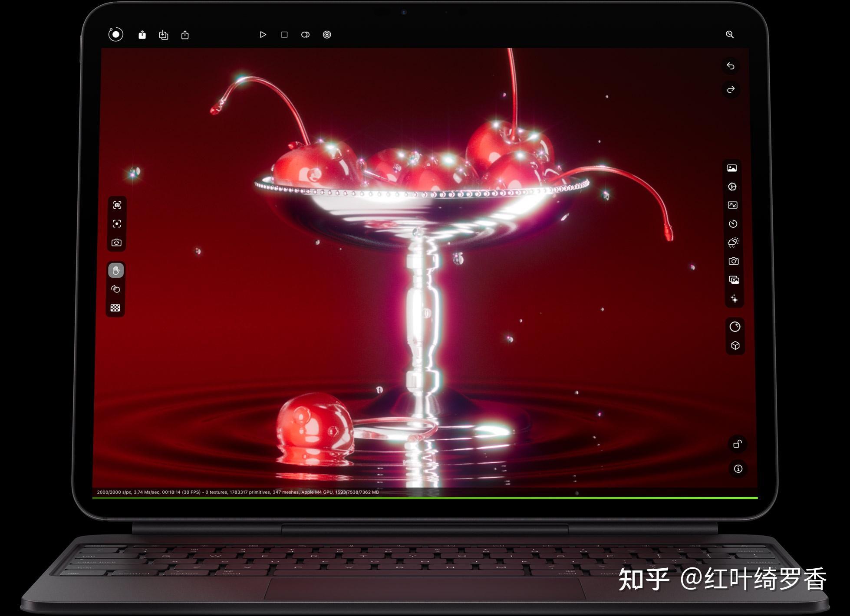Toggle the unlock padlock icon
The height and width of the screenshot is (616, 850).
pos(737,444)
